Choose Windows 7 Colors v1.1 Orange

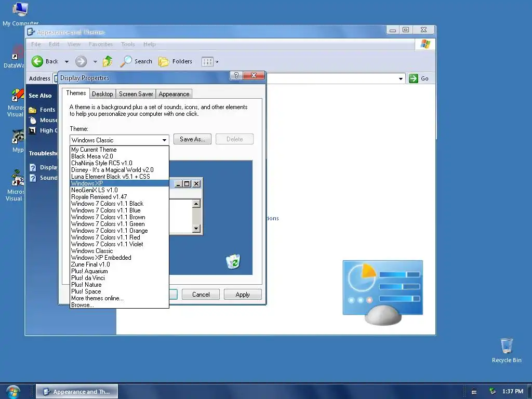[119, 231]
